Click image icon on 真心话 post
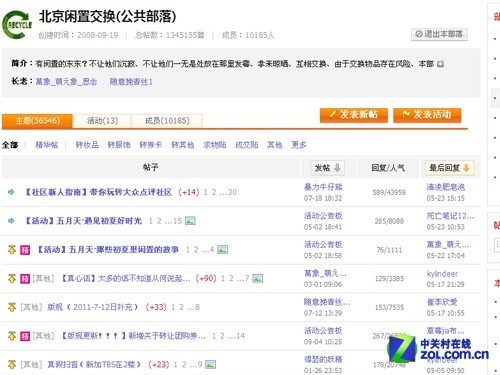The height and width of the screenshot is (375, 500). tap(257, 278)
